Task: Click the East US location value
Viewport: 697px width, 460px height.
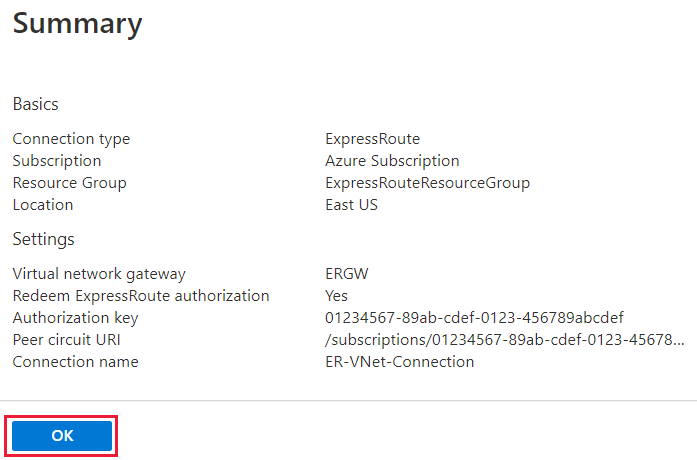Action: tap(351, 205)
